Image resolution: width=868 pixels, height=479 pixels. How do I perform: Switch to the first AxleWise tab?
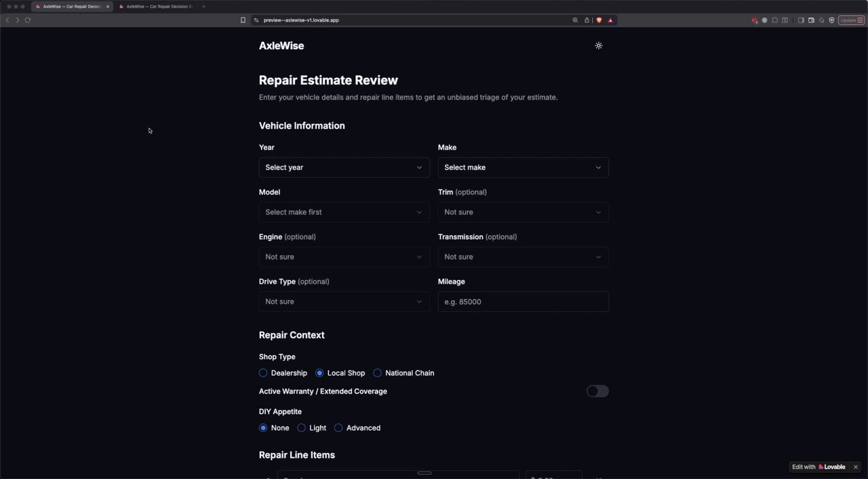tap(71, 7)
